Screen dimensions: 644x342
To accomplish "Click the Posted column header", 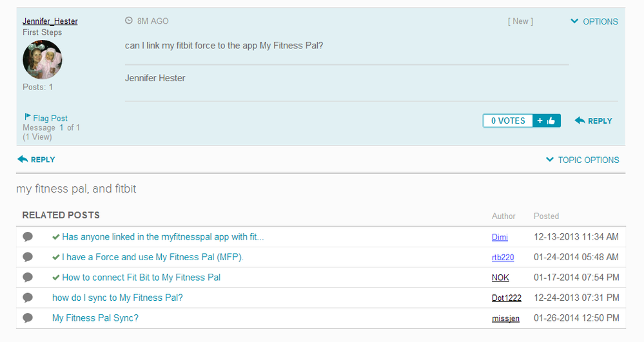I will pos(546,216).
